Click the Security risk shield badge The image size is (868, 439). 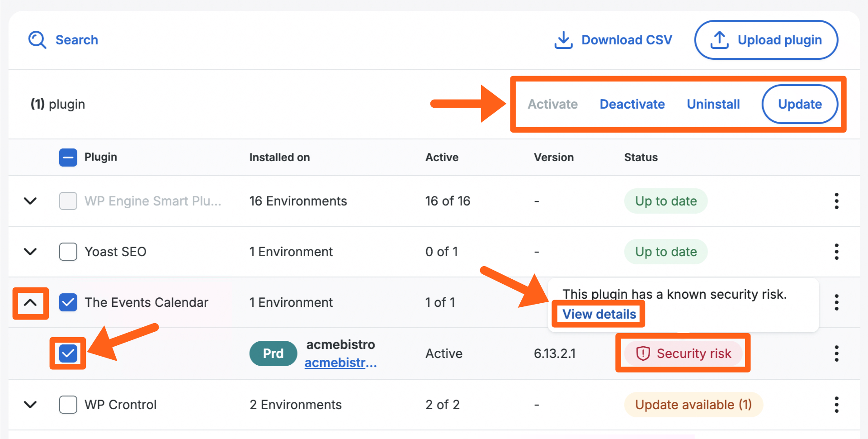(683, 353)
